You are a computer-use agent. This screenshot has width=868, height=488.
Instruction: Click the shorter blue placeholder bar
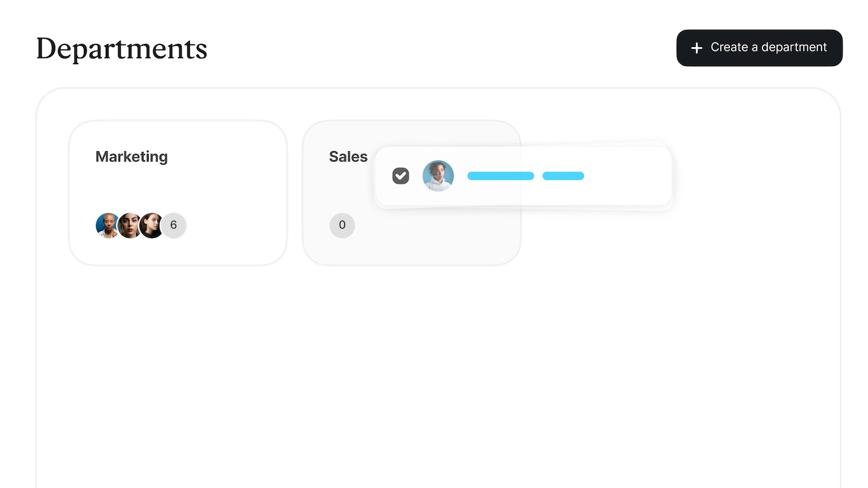click(x=563, y=176)
